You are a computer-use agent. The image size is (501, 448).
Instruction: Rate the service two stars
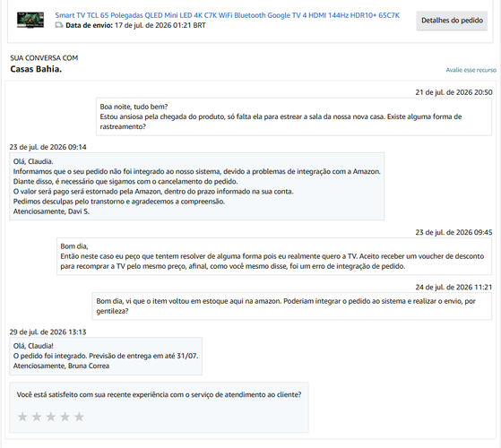37,417
